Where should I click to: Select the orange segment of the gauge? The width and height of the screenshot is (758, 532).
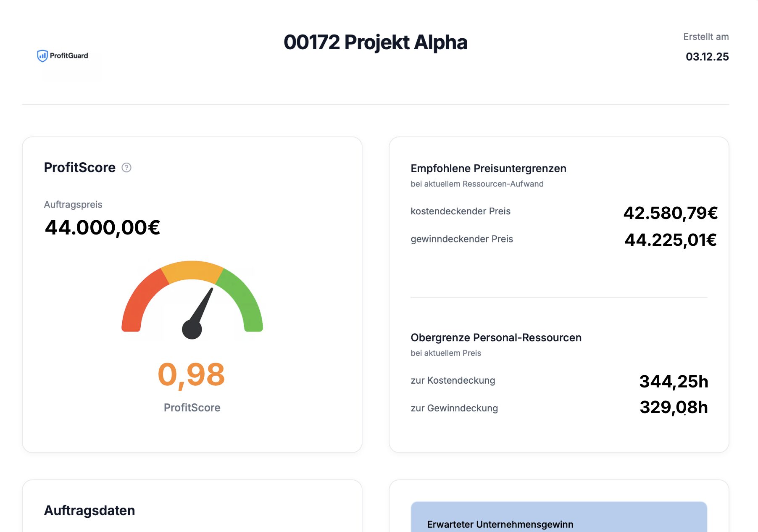point(192,270)
